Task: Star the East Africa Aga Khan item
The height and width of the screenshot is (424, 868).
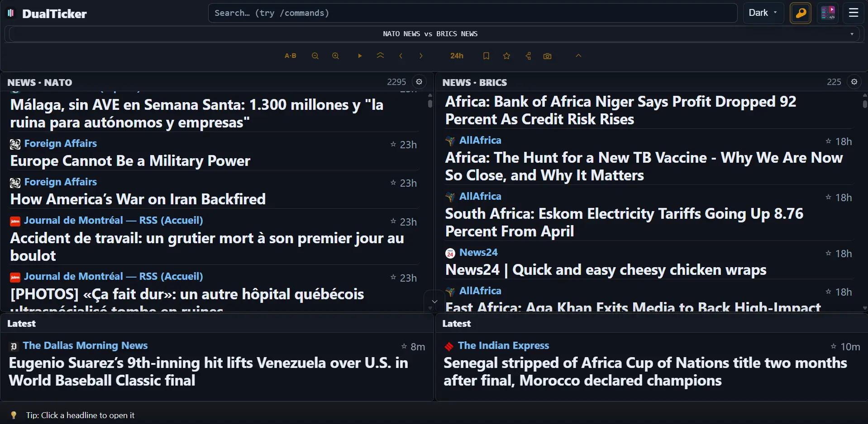Action: point(828,292)
